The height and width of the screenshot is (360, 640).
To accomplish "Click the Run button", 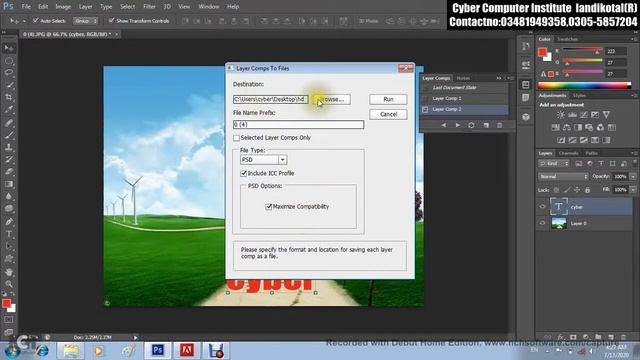I will [x=388, y=99].
